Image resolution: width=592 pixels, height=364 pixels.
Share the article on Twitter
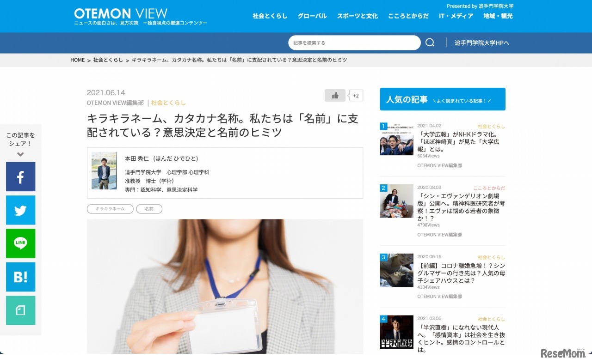pos(20,210)
